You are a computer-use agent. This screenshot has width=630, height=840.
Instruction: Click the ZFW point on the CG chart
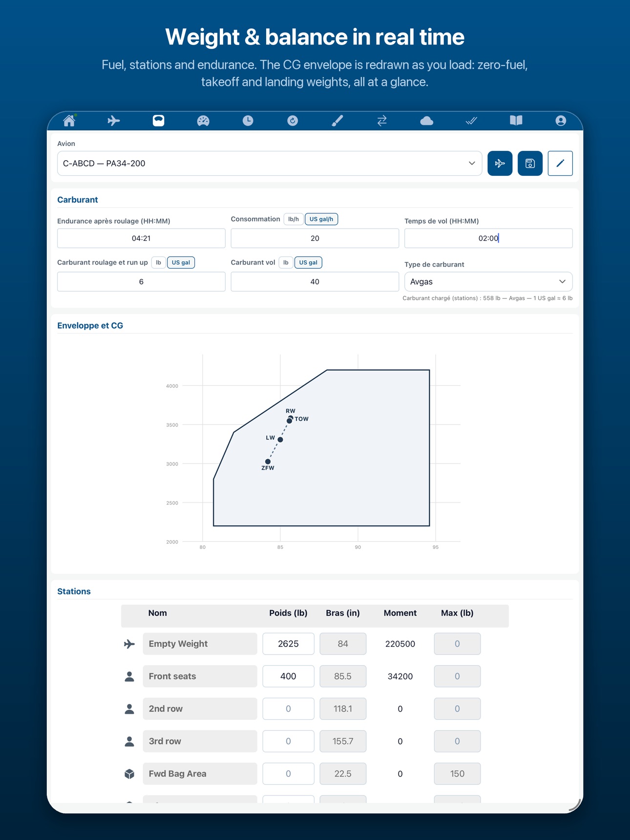pyautogui.click(x=268, y=462)
